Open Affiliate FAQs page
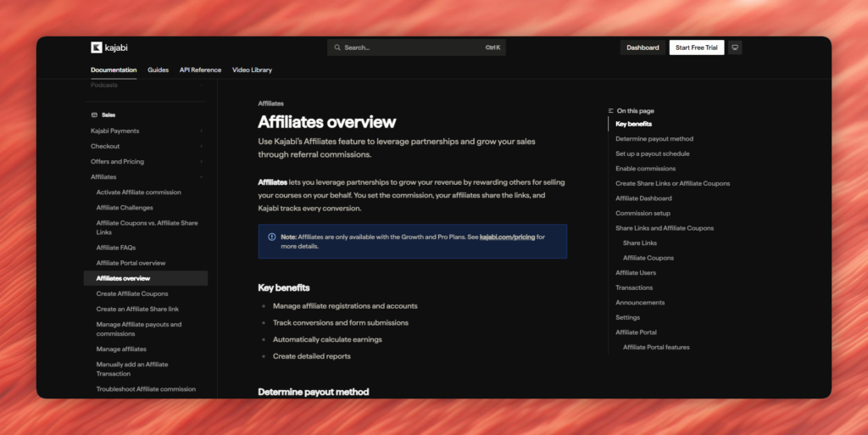 tap(115, 248)
